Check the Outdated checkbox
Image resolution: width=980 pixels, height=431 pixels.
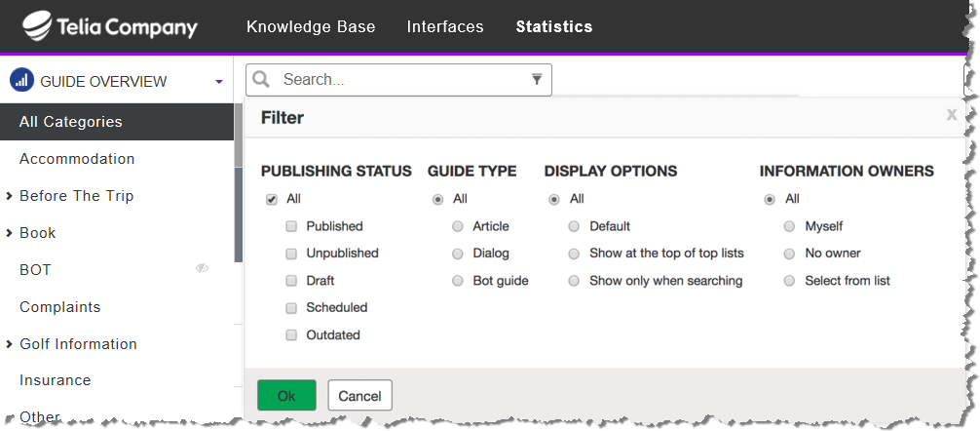[291, 335]
